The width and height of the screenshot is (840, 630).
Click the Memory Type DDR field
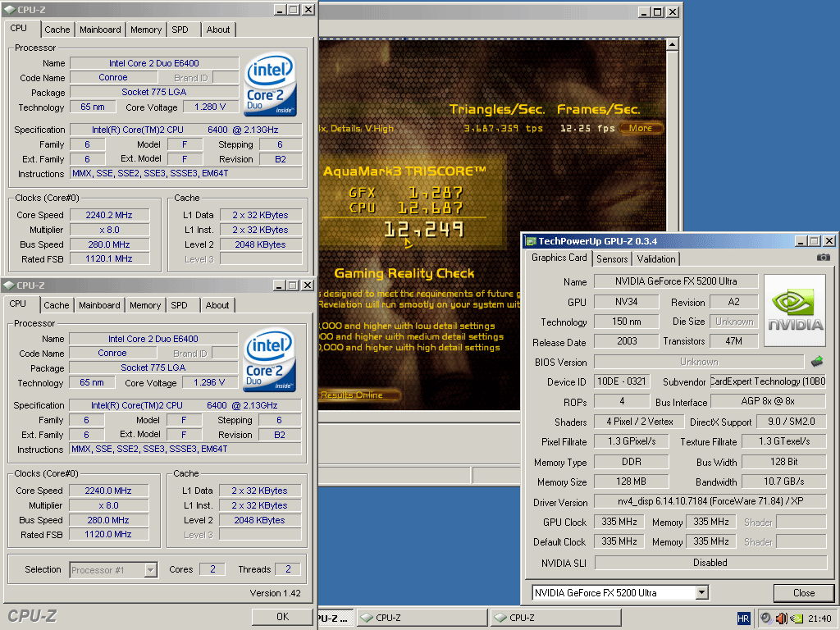[x=632, y=462]
